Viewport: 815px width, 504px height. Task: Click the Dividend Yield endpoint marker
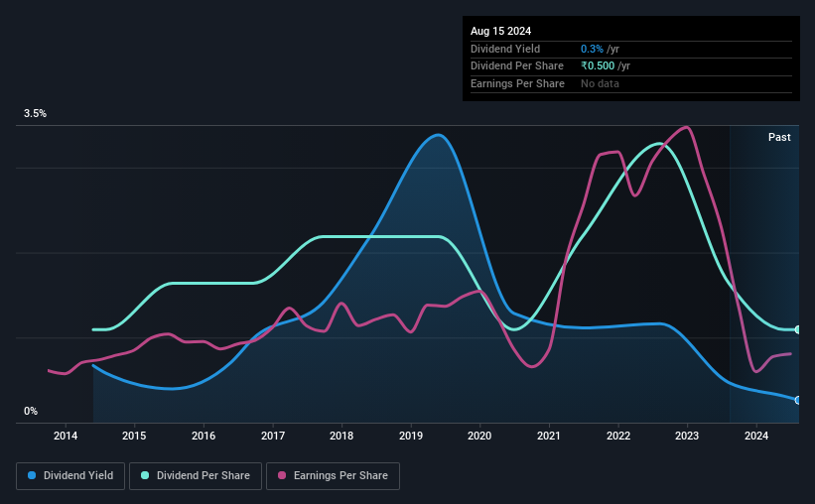click(x=798, y=400)
